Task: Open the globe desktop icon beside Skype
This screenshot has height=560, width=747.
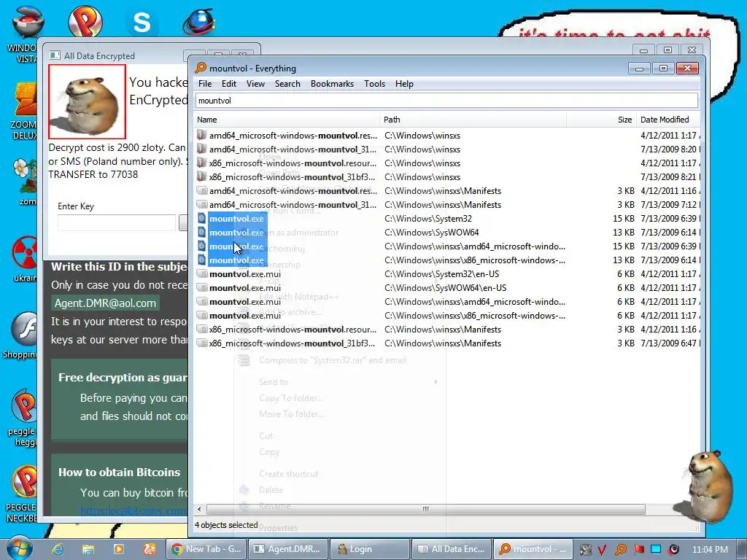Action: (198, 22)
